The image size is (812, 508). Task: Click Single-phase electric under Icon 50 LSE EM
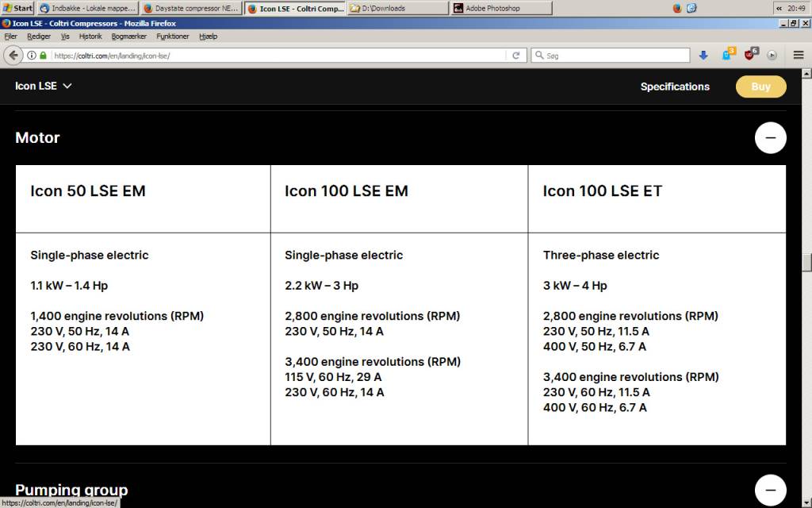point(89,255)
